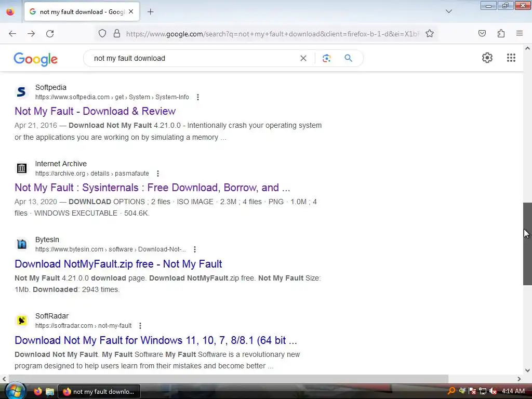Image resolution: width=532 pixels, height=399 pixels.
Task: Click the bytesin.com URL breadcrumb
Action: point(111,249)
